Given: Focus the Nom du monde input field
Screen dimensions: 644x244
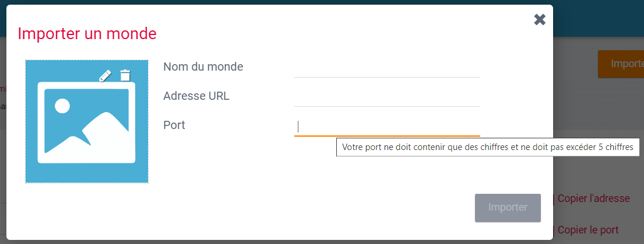Looking at the screenshot, I should (x=387, y=68).
